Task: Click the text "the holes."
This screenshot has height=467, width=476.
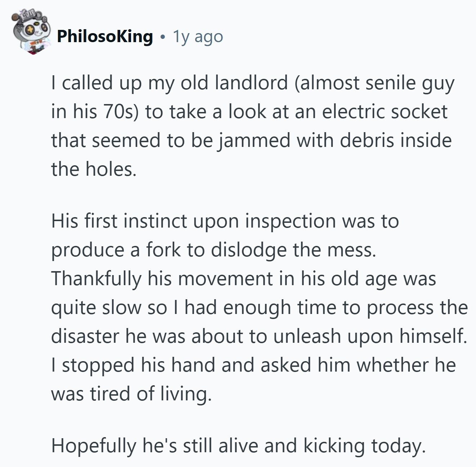Action: point(94,169)
